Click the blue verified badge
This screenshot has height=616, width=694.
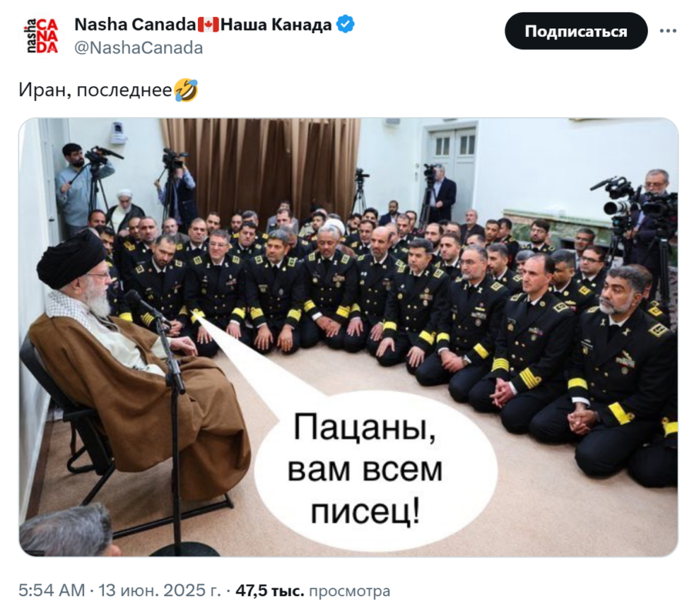click(345, 24)
